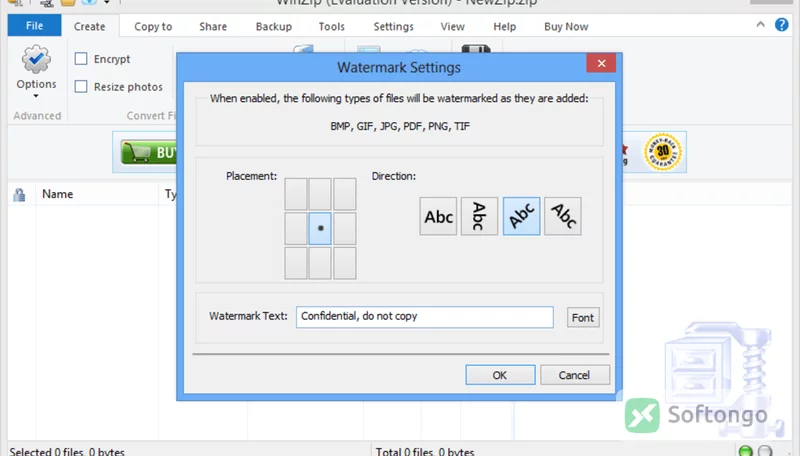Image resolution: width=800 pixels, height=456 pixels.
Task: Open the Buy Now tab
Action: (x=566, y=27)
